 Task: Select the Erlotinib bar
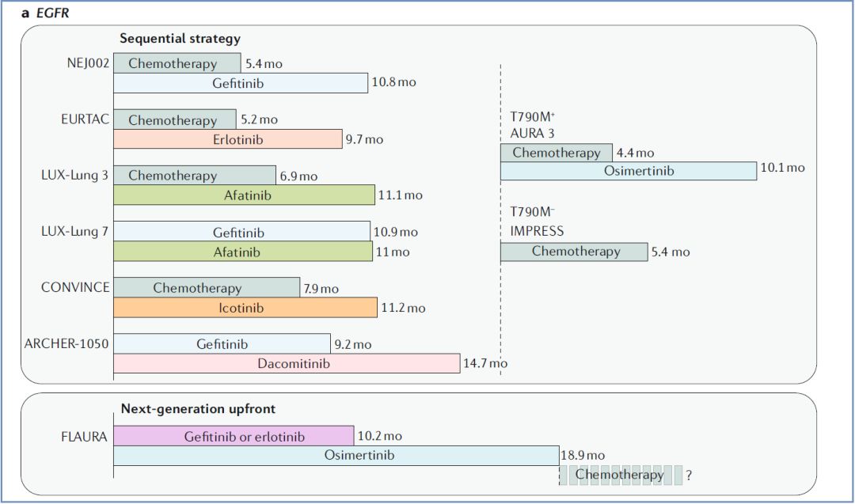coord(228,139)
